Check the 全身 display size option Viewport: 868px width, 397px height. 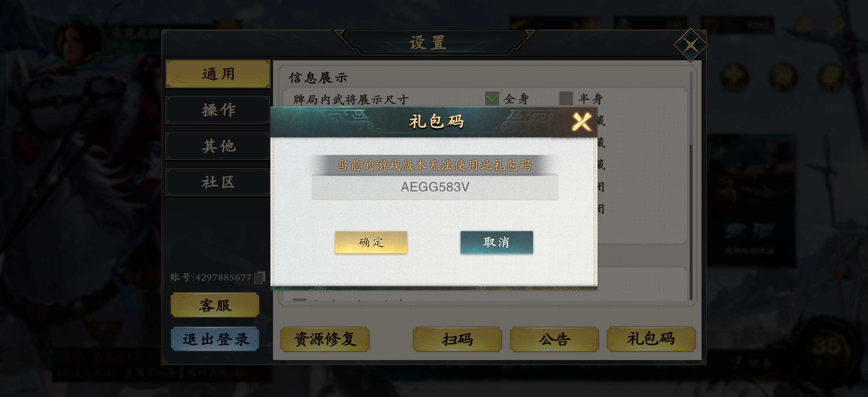pos(492,98)
